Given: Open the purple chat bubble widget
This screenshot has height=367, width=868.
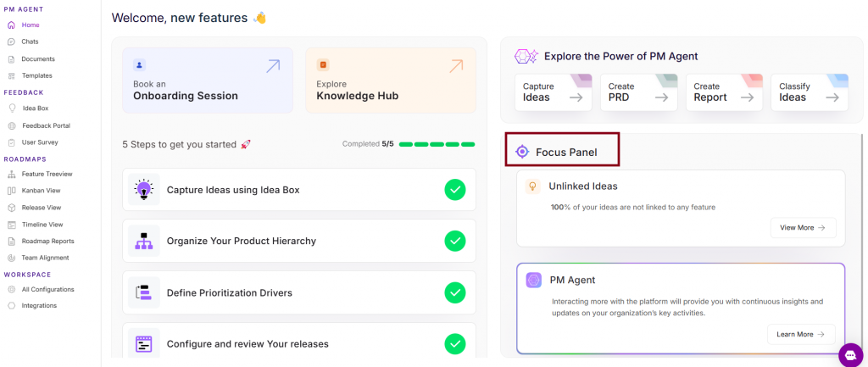Looking at the screenshot, I should pos(849,354).
